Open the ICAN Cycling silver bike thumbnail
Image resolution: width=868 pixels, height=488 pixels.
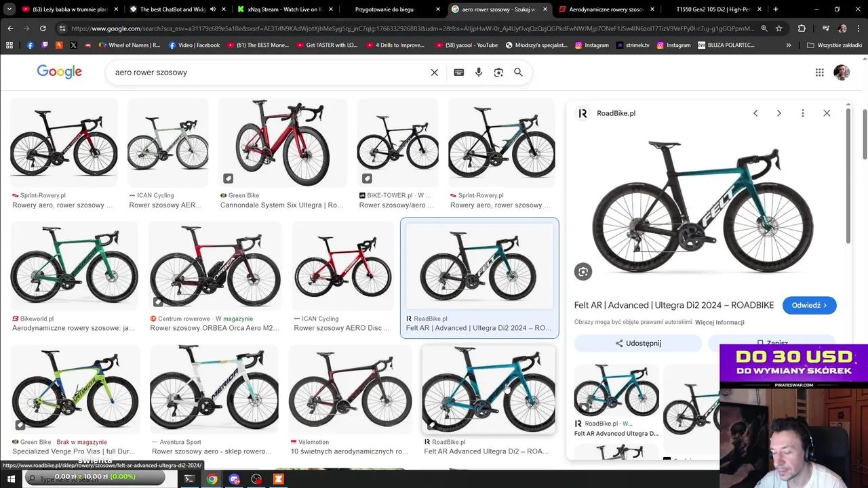click(168, 143)
